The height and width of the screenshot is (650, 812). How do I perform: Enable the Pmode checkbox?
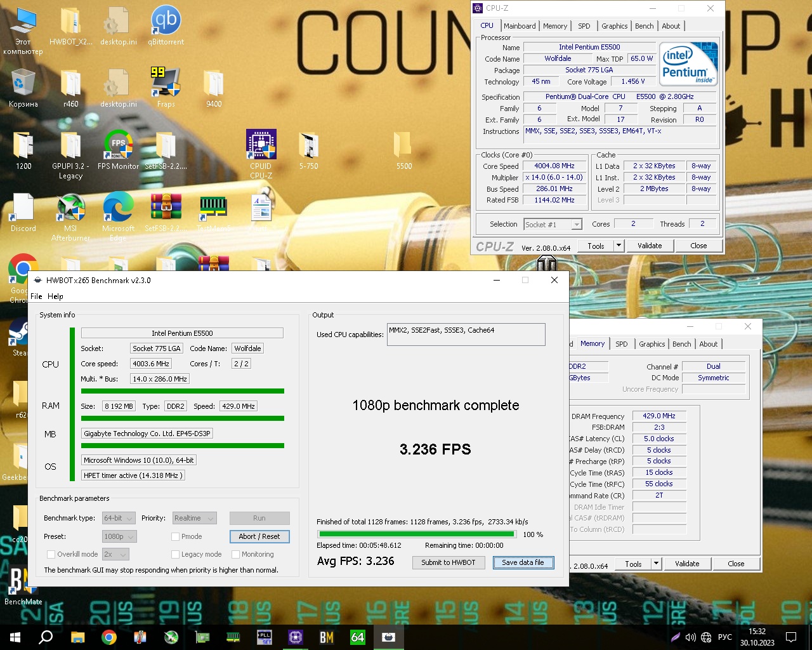[175, 536]
